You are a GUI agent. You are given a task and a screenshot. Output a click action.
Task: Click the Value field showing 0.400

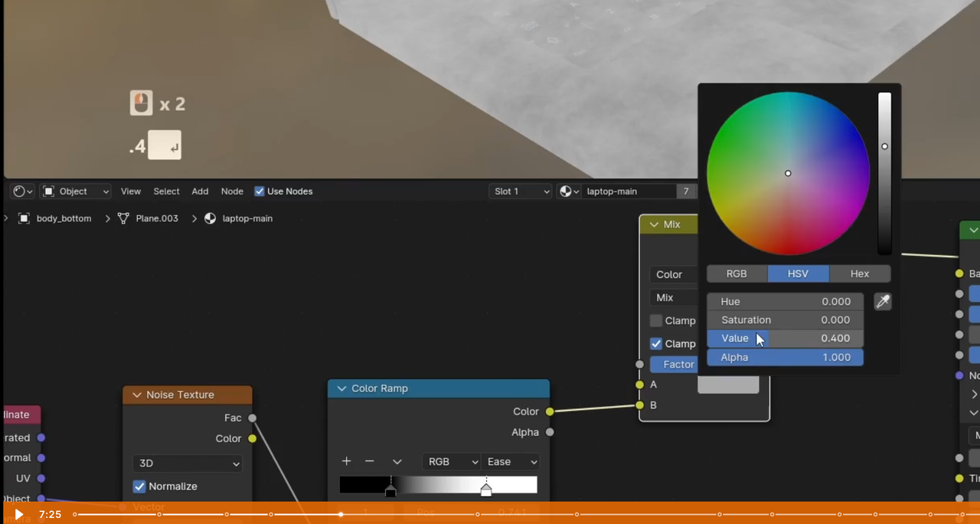[785, 339]
